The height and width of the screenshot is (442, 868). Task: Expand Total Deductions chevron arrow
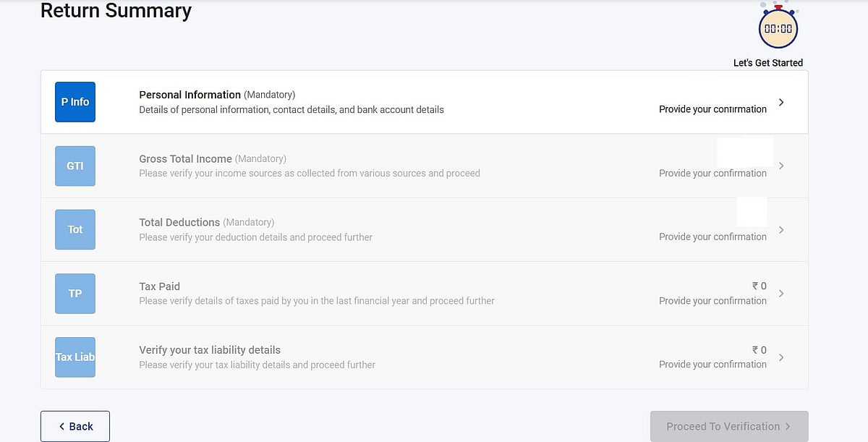coord(781,229)
